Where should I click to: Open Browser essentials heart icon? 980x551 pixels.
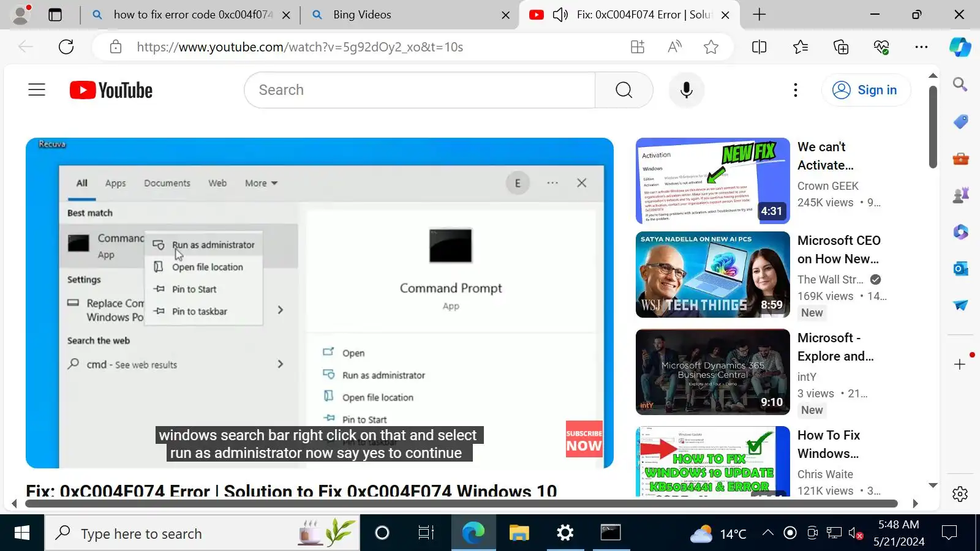pyautogui.click(x=881, y=47)
